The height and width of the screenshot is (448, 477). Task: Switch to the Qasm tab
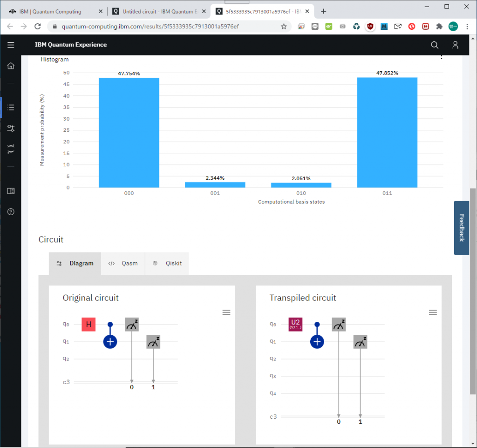tap(123, 263)
